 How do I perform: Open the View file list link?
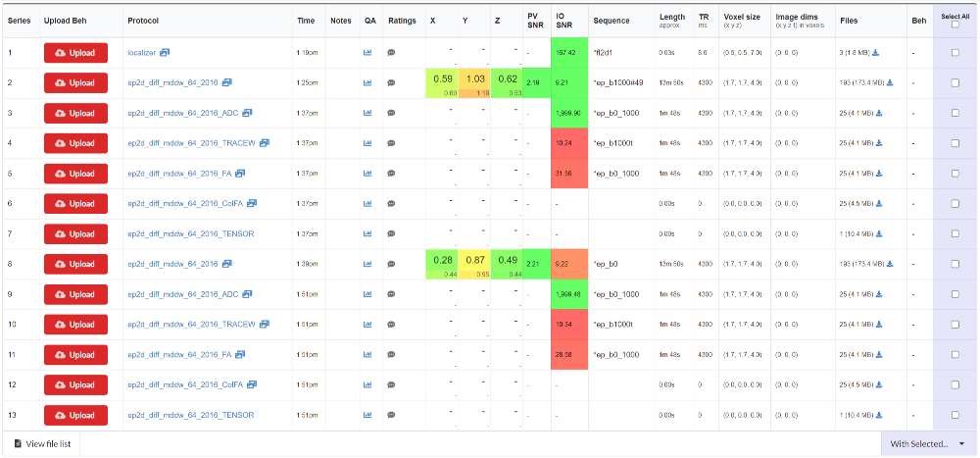pos(42,444)
